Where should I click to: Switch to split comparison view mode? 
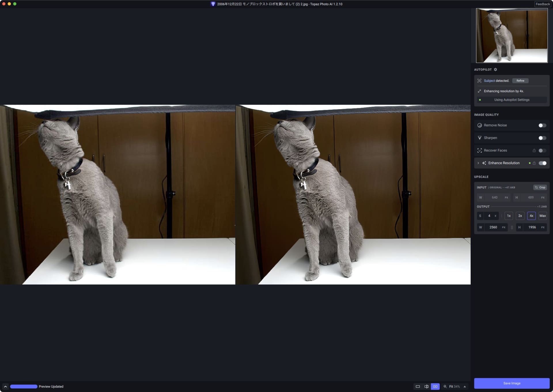pyautogui.click(x=427, y=387)
